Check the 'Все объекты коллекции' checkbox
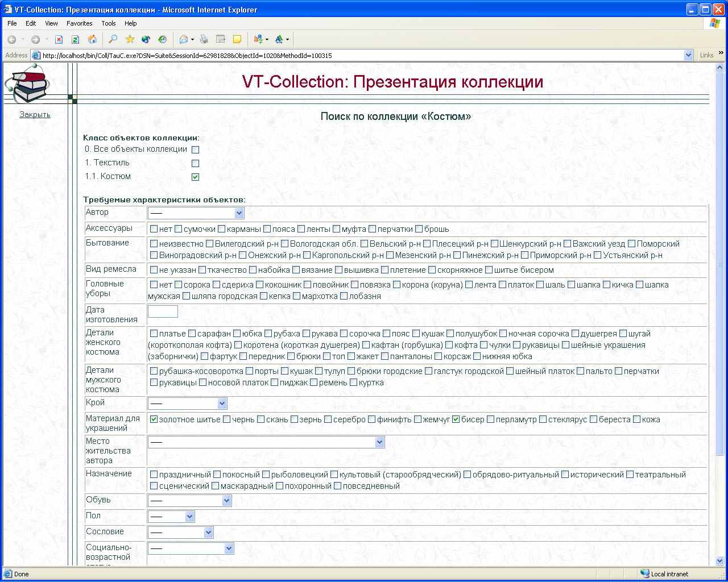728x582 pixels. (x=195, y=150)
